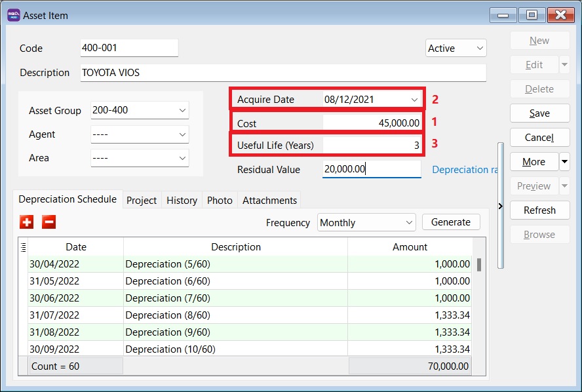The image size is (582, 392).
Task: Open the More button dropdown arrow
Action: (x=564, y=162)
